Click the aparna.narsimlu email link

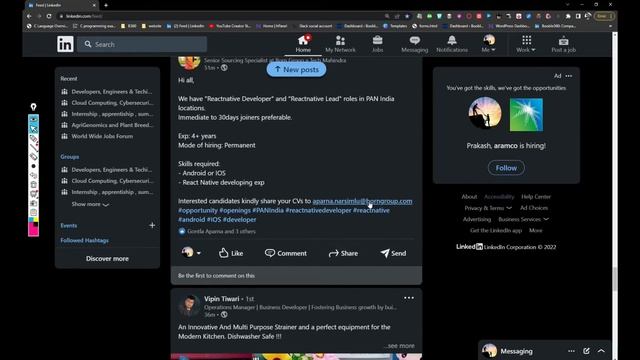(x=362, y=201)
